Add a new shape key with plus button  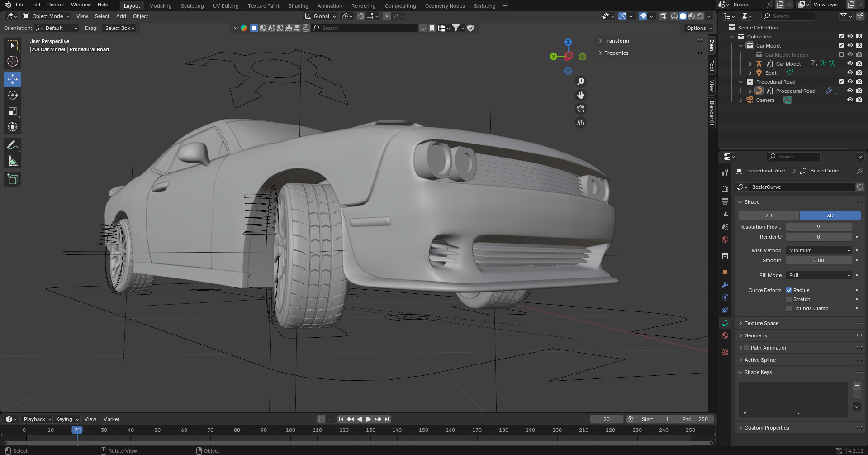point(857,386)
